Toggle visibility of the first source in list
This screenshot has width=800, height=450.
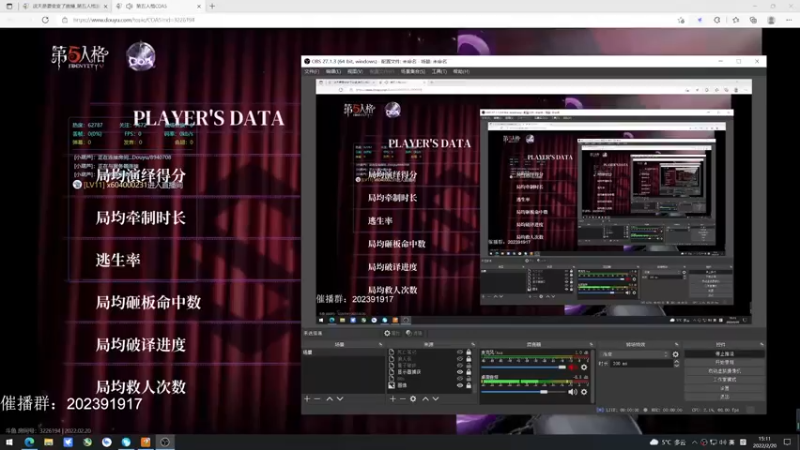coord(460,352)
